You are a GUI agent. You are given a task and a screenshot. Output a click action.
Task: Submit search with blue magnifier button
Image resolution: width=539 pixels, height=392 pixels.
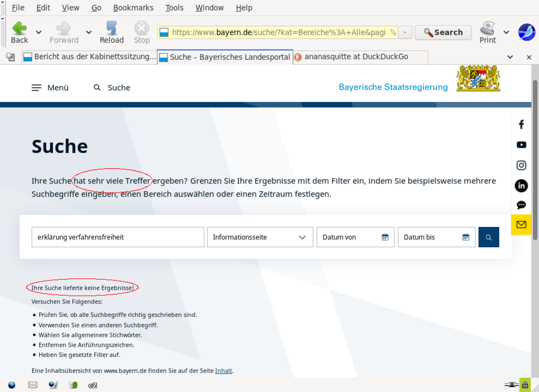488,237
